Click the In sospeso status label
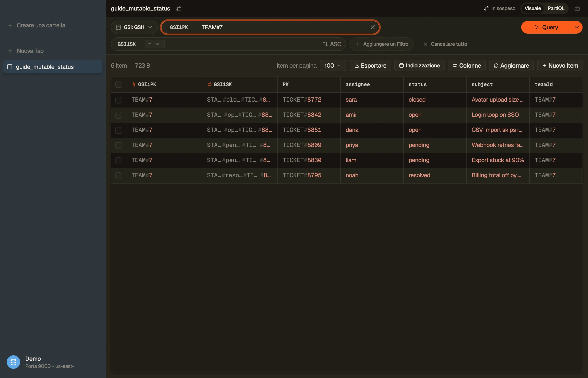Viewport: 588px width, 378px height. point(503,8)
